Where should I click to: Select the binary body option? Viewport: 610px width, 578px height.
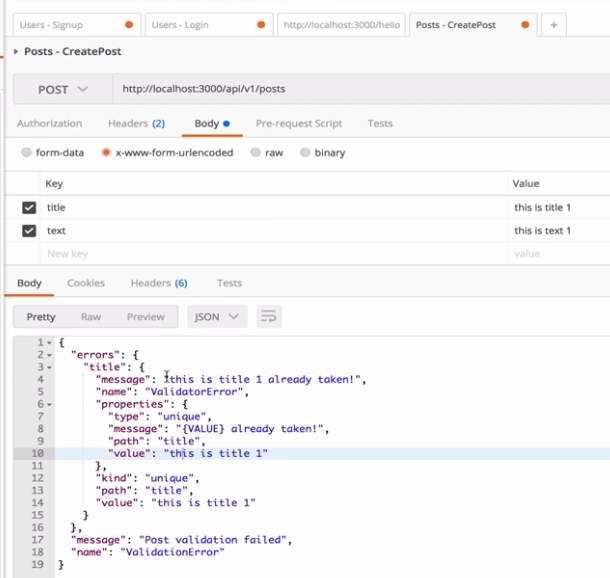(306, 153)
